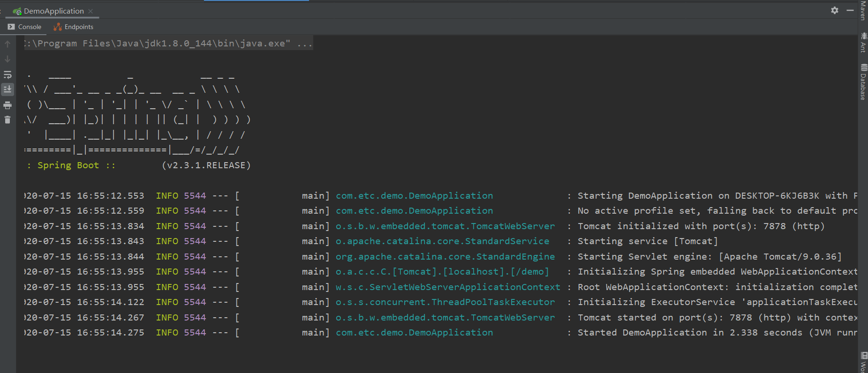Click 'Initializing Spring embedded WebApplicationContext' message
This screenshot has height=373, width=868.
pyautogui.click(x=717, y=272)
